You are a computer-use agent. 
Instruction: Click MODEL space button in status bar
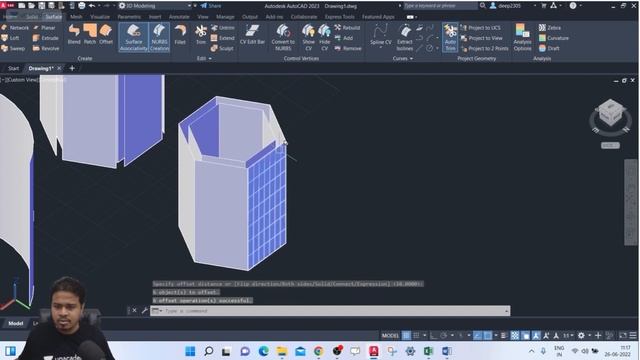click(x=390, y=336)
